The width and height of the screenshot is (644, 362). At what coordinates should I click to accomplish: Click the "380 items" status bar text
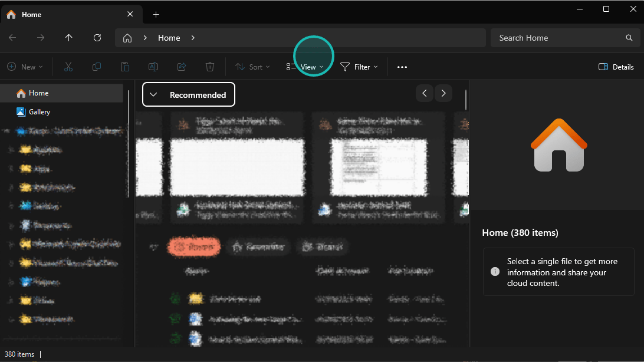[x=19, y=354]
